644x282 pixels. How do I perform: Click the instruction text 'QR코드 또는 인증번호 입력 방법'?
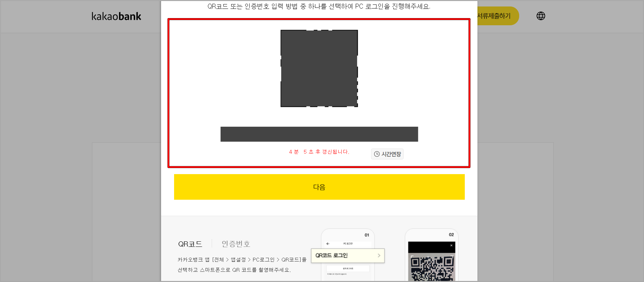[253, 6]
